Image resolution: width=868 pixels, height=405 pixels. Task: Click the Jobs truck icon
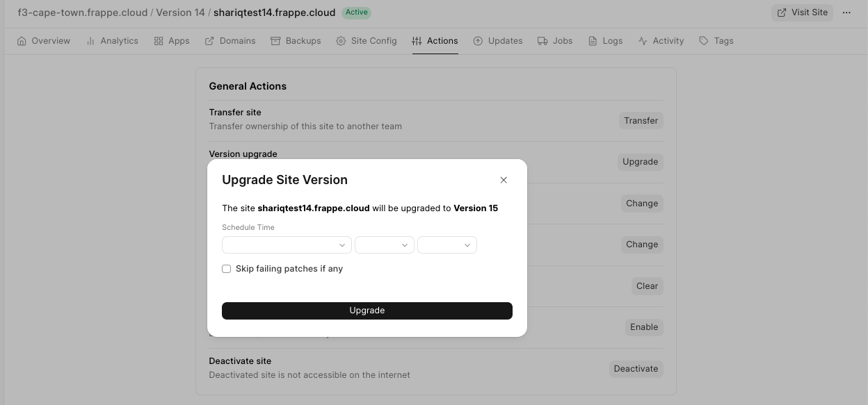tap(542, 41)
